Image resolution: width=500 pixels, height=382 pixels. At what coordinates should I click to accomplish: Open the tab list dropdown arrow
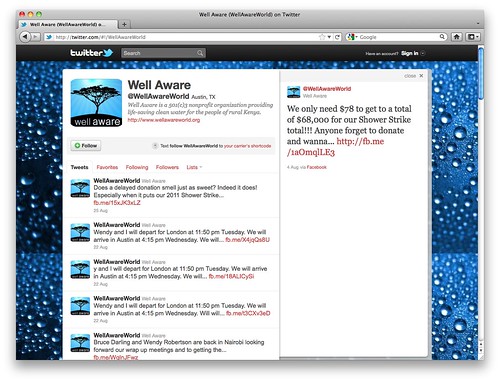[478, 24]
